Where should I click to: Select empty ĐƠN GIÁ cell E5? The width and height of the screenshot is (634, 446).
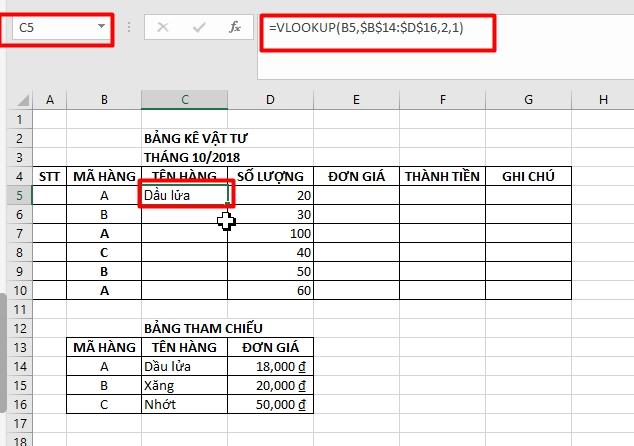356,196
